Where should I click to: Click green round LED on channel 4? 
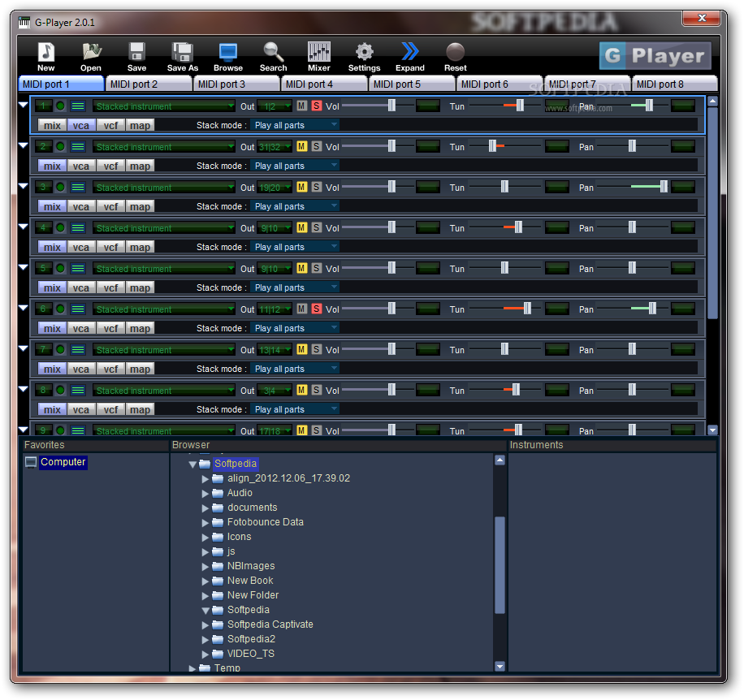coord(60,228)
